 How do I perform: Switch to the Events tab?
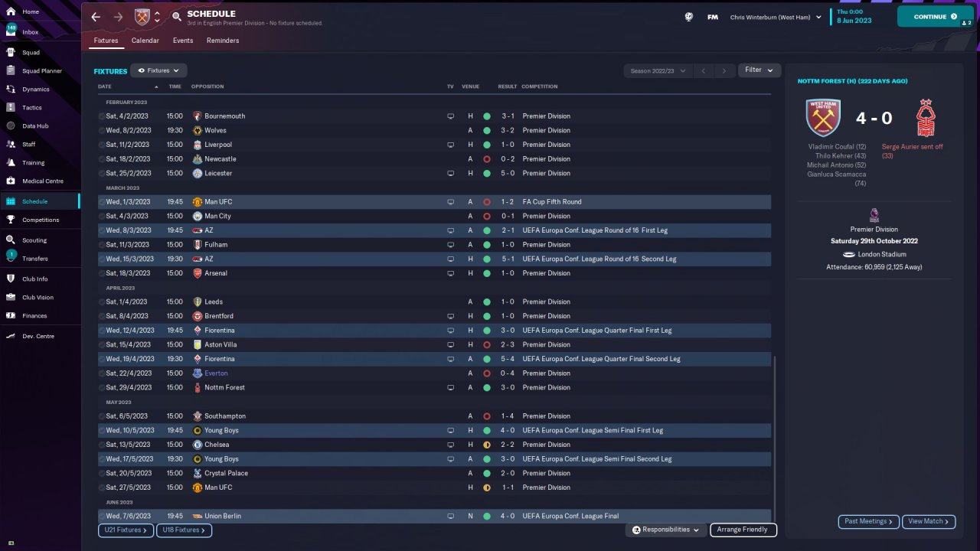point(183,41)
